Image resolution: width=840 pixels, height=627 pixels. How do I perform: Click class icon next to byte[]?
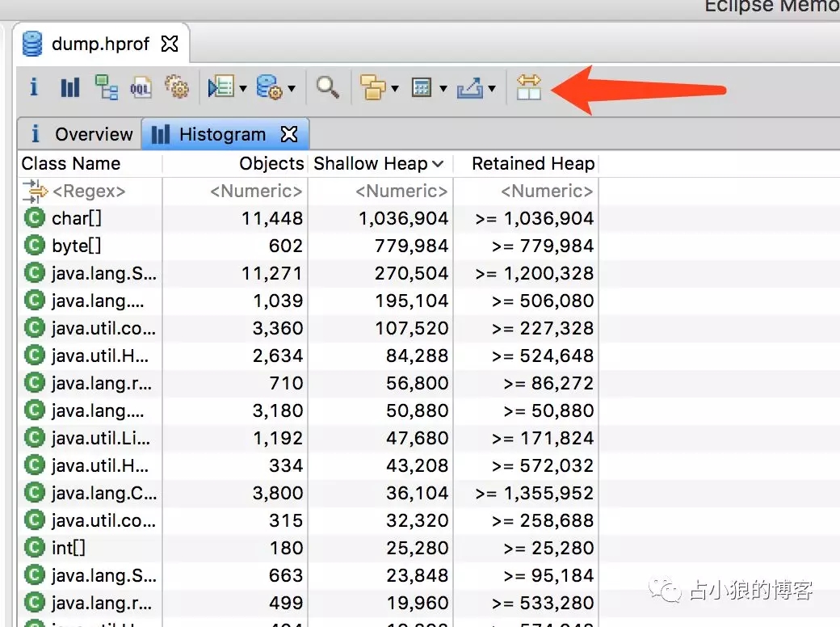click(34, 246)
